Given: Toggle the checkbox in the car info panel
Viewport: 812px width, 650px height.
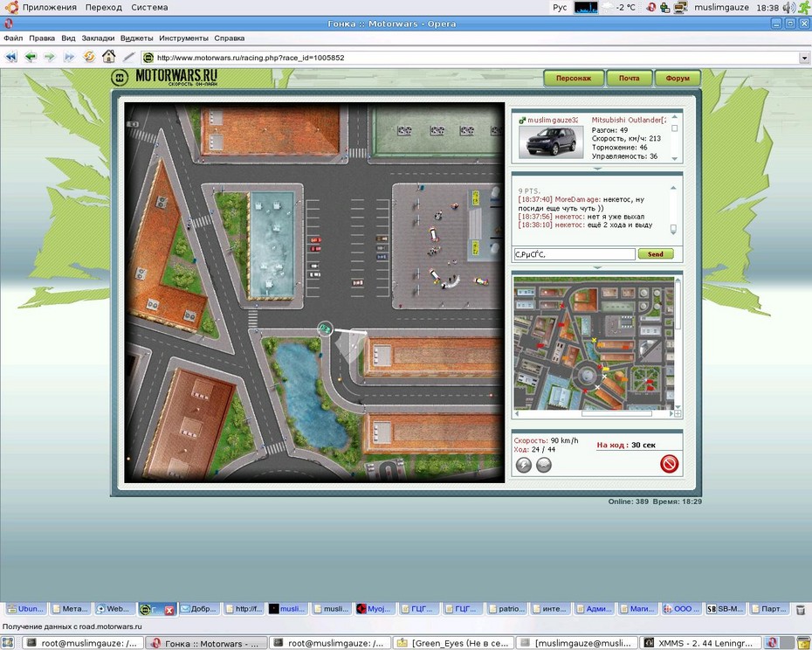Looking at the screenshot, I should pyautogui.click(x=674, y=128).
